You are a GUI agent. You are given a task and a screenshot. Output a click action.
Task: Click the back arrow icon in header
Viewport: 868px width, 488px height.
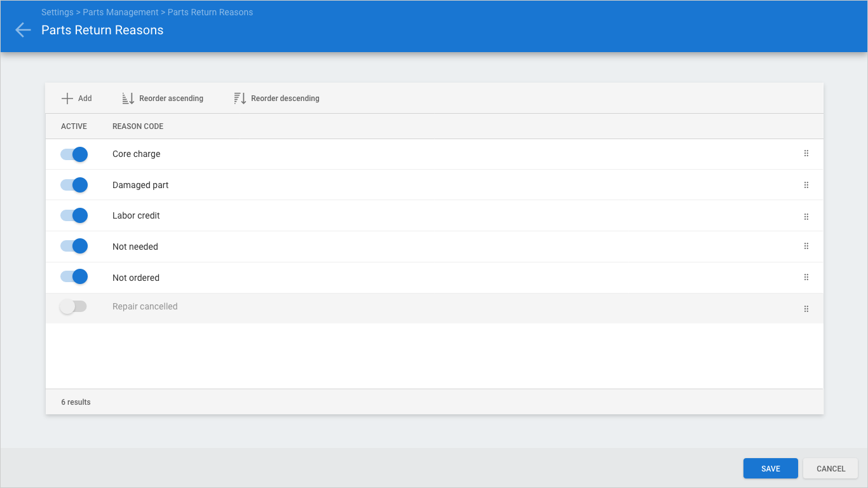pos(23,30)
